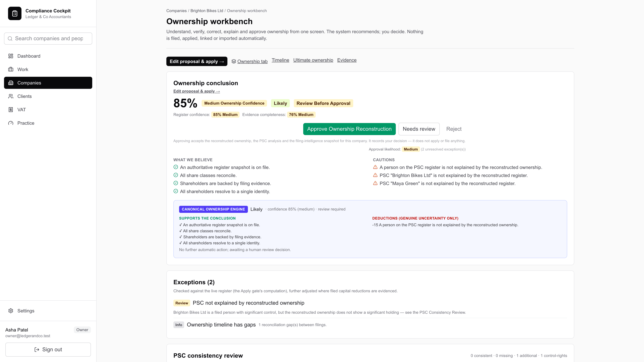Image resolution: width=644 pixels, height=362 pixels.
Task: Click Brighton Bikes Ltd in breadcrumb
Action: coord(206,11)
